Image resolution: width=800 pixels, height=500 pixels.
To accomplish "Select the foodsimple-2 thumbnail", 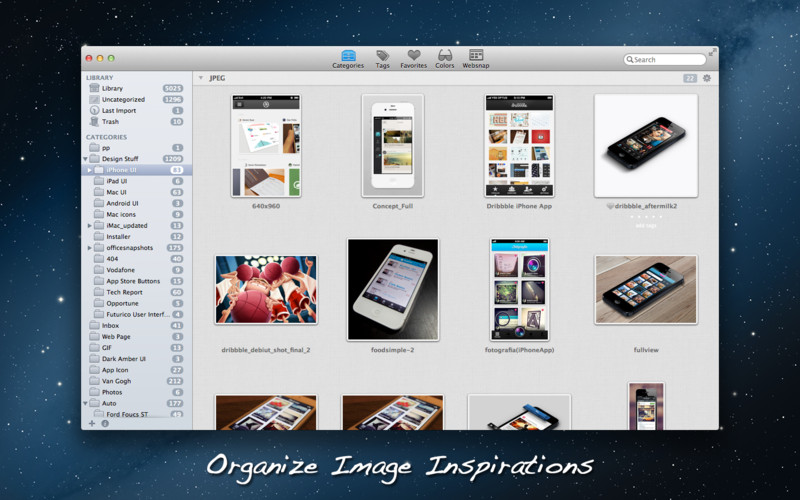I will point(393,289).
